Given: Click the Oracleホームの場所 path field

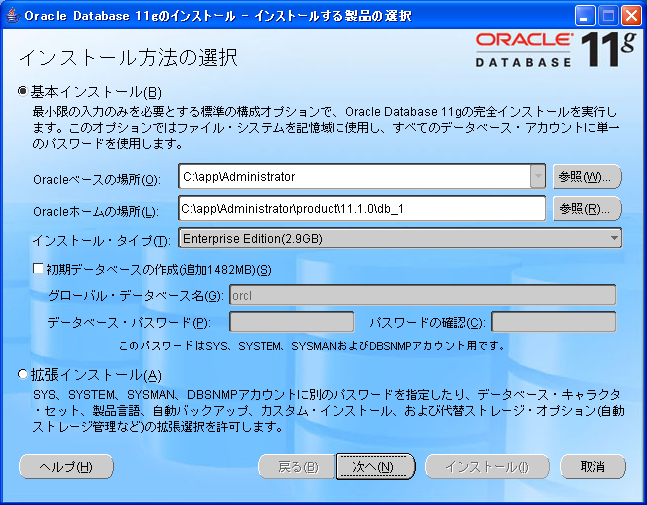Looking at the screenshot, I should tap(362, 208).
